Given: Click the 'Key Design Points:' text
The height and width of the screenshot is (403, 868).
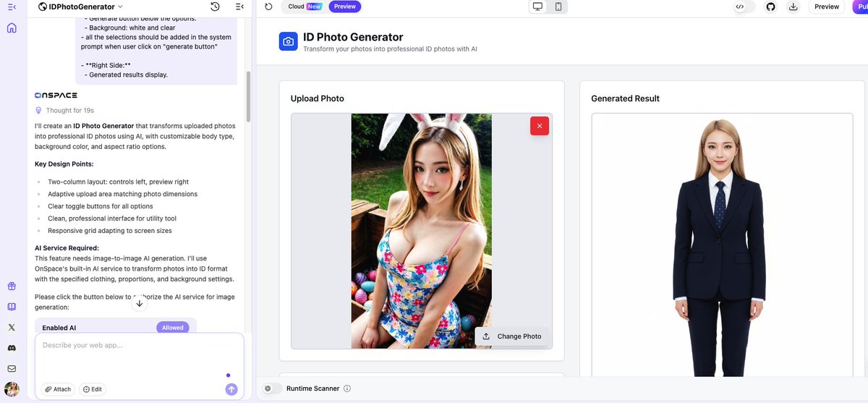Looking at the screenshot, I should click(64, 164).
